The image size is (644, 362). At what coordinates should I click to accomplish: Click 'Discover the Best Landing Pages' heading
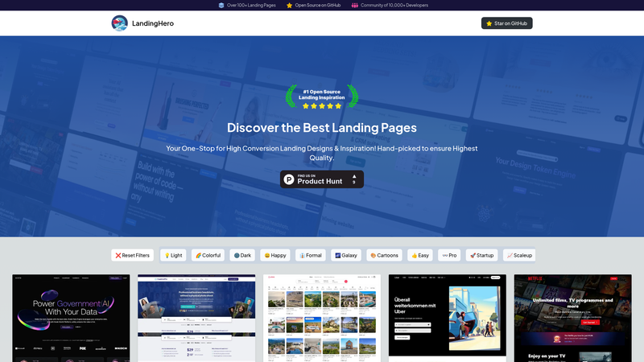click(x=322, y=128)
